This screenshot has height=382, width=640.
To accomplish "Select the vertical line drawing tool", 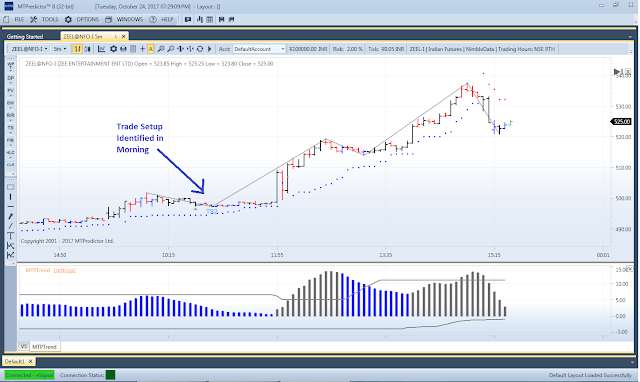I will click(x=11, y=197).
